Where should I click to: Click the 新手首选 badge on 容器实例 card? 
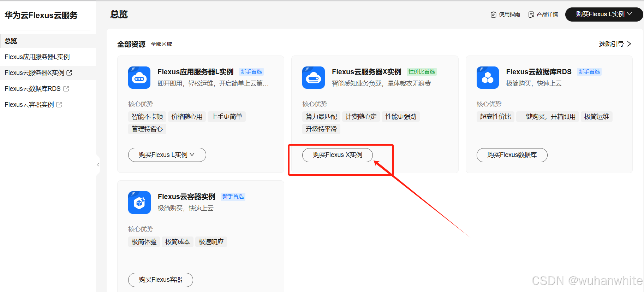pyautogui.click(x=233, y=197)
